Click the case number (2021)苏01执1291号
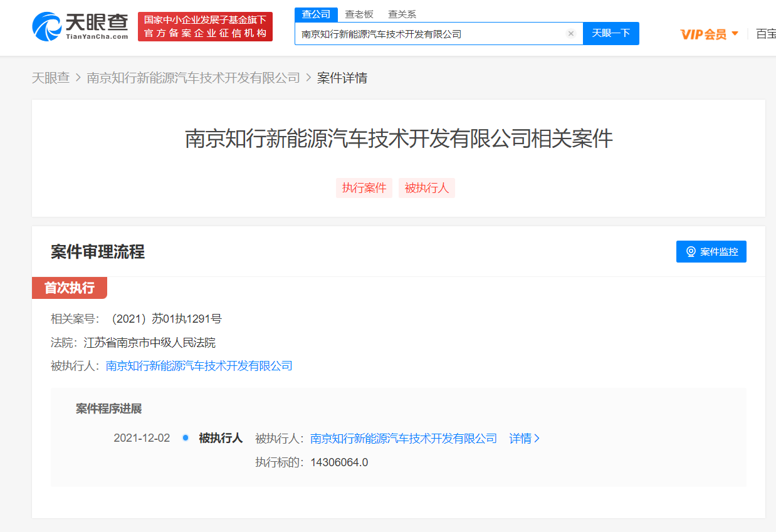 coord(165,319)
